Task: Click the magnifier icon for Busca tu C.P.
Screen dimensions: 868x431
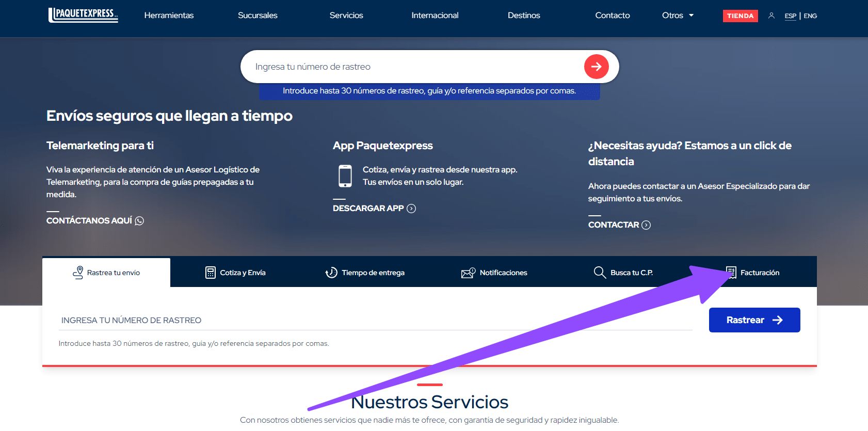Action: coord(599,273)
